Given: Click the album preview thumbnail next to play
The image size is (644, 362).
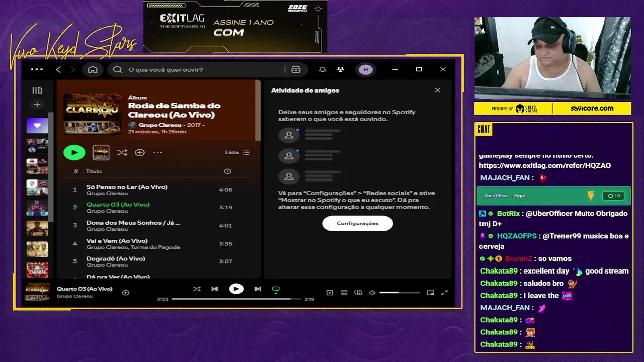Looking at the screenshot, I should [x=101, y=152].
